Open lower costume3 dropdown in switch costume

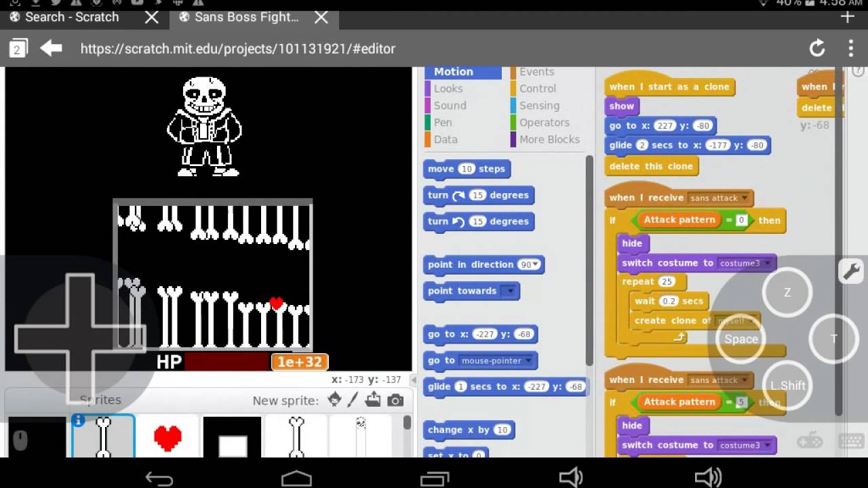(768, 446)
